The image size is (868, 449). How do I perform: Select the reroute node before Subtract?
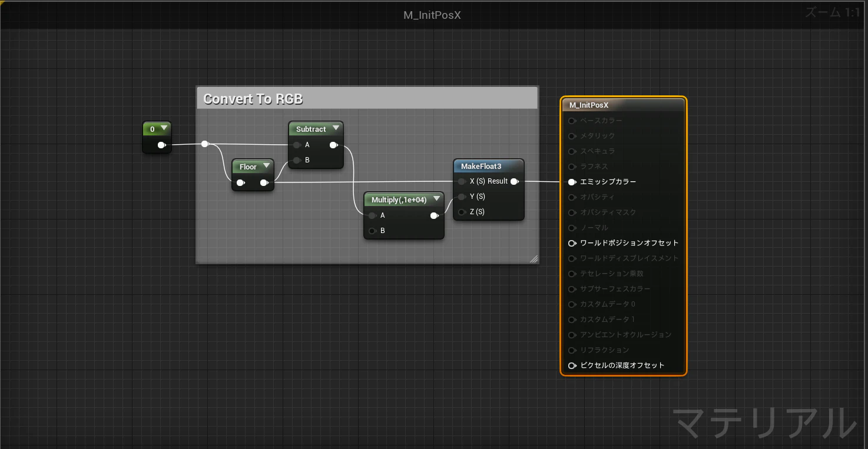tap(204, 144)
